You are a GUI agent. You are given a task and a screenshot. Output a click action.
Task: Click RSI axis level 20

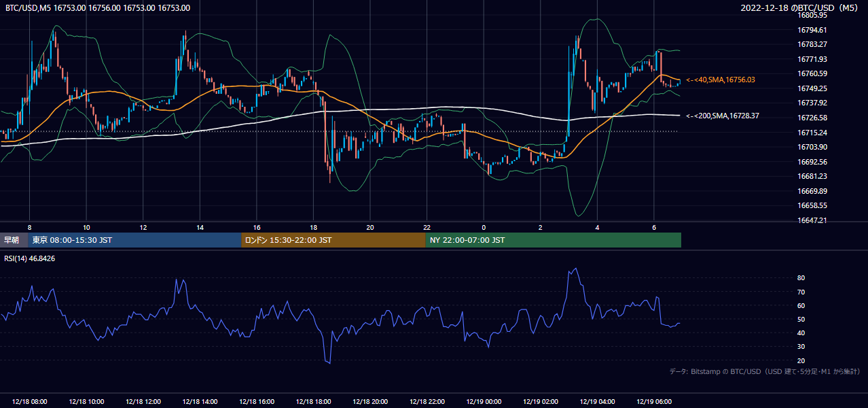click(801, 360)
